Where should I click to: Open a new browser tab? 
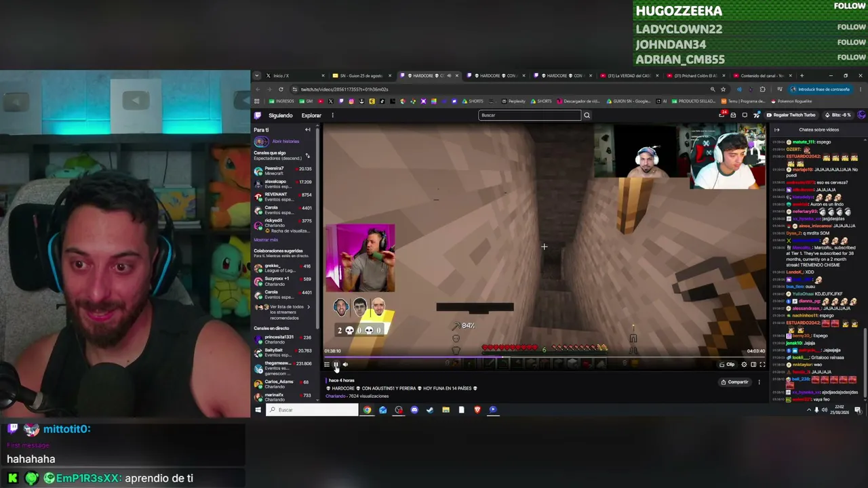point(802,76)
